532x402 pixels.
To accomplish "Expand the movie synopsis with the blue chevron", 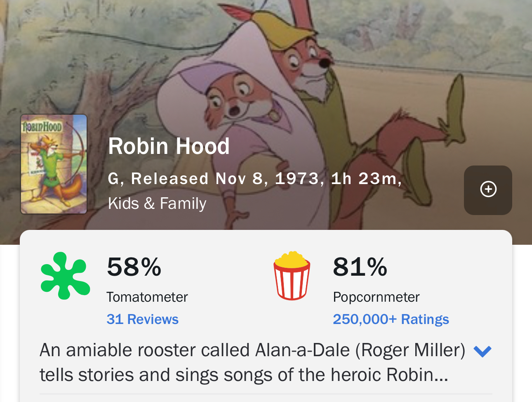I will [483, 351].
